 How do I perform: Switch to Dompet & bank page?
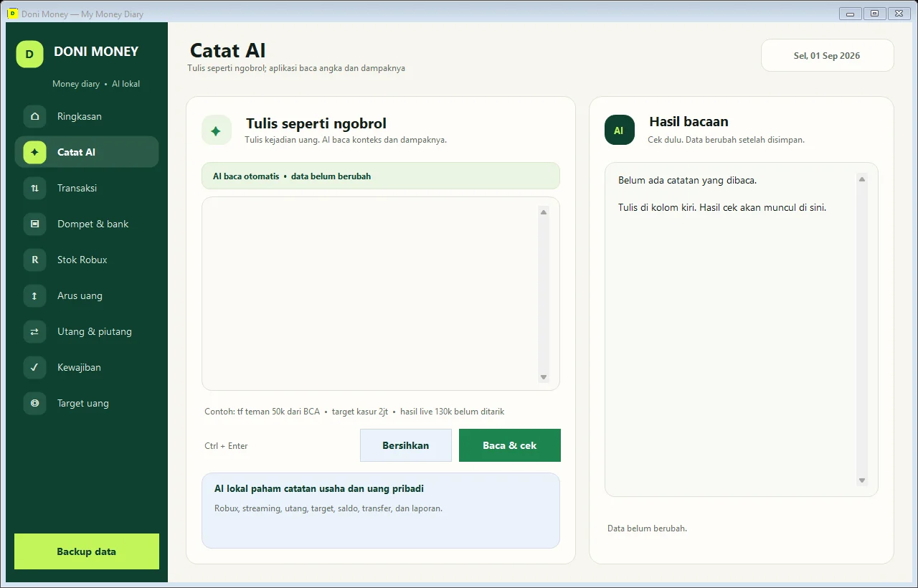[x=87, y=224]
